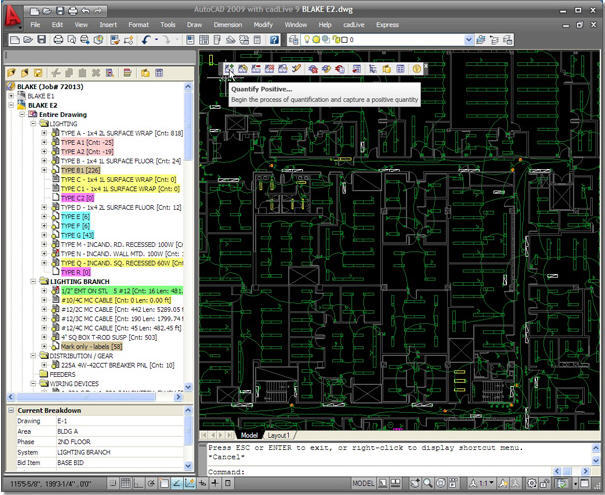The height and width of the screenshot is (495, 605).
Task: Toggle Snap mode in status bar
Action: (113, 483)
